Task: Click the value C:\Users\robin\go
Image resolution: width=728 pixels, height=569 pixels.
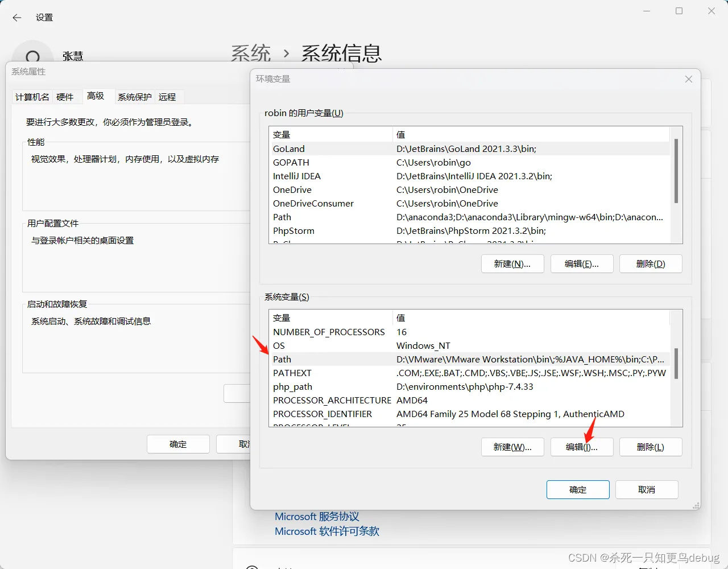Action: click(x=433, y=162)
